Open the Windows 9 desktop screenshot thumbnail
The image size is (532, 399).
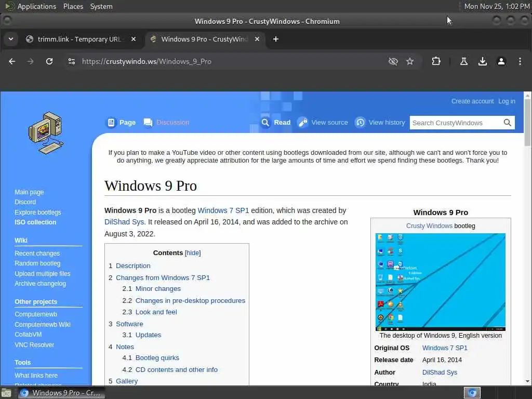(441, 282)
